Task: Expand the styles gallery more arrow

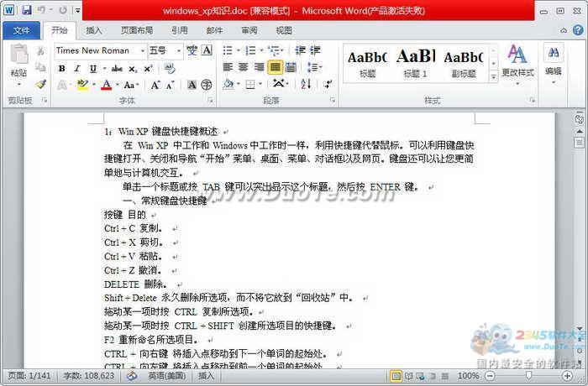Action: [x=494, y=76]
